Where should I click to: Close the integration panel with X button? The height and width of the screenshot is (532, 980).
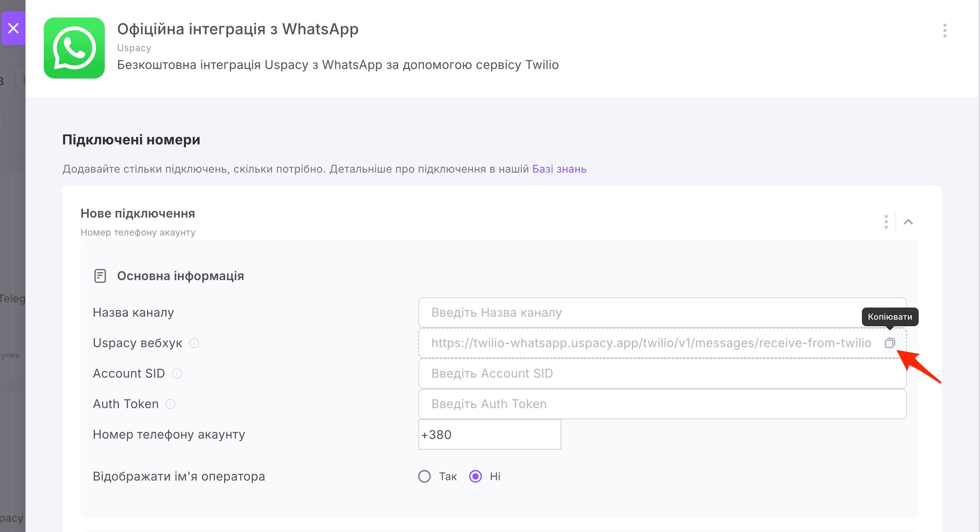[14, 28]
